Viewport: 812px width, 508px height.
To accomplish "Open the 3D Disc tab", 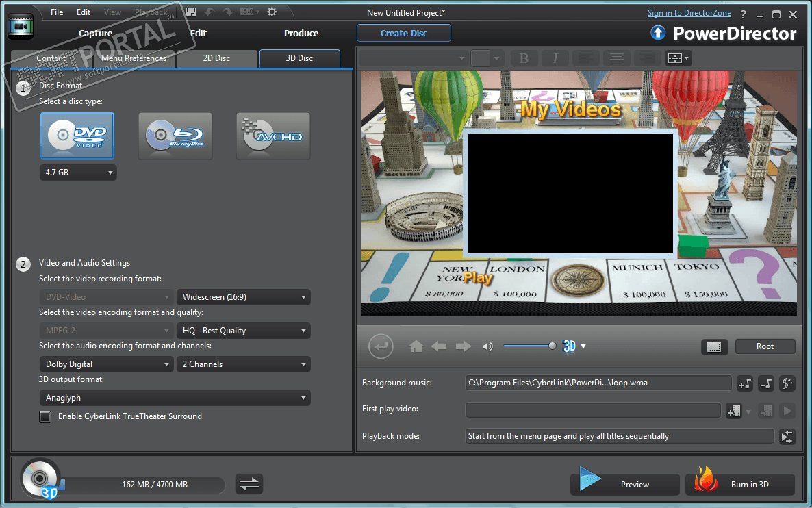I will (x=299, y=58).
